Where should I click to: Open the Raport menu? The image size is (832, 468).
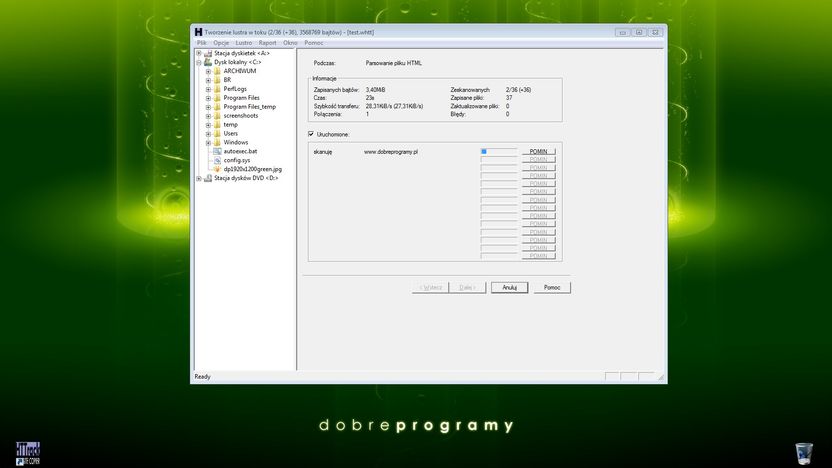(x=267, y=43)
